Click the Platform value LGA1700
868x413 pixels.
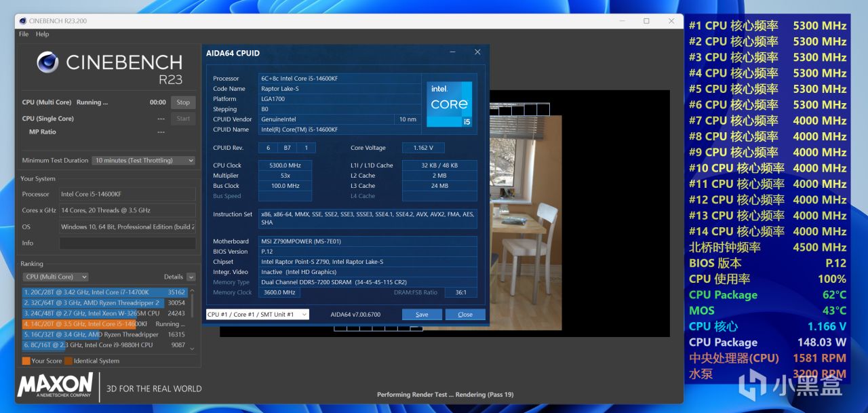tap(340, 99)
